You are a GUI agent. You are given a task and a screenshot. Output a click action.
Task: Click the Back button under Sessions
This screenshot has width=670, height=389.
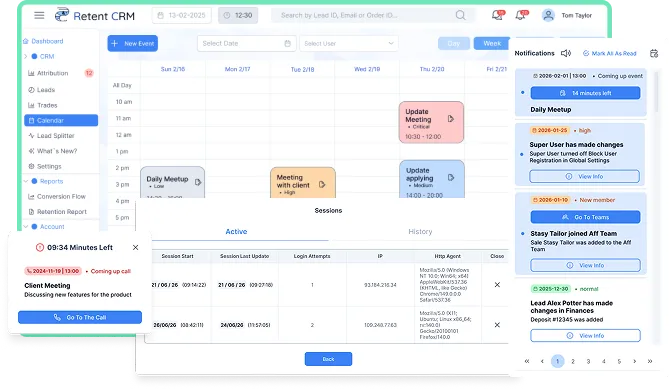[328, 359]
